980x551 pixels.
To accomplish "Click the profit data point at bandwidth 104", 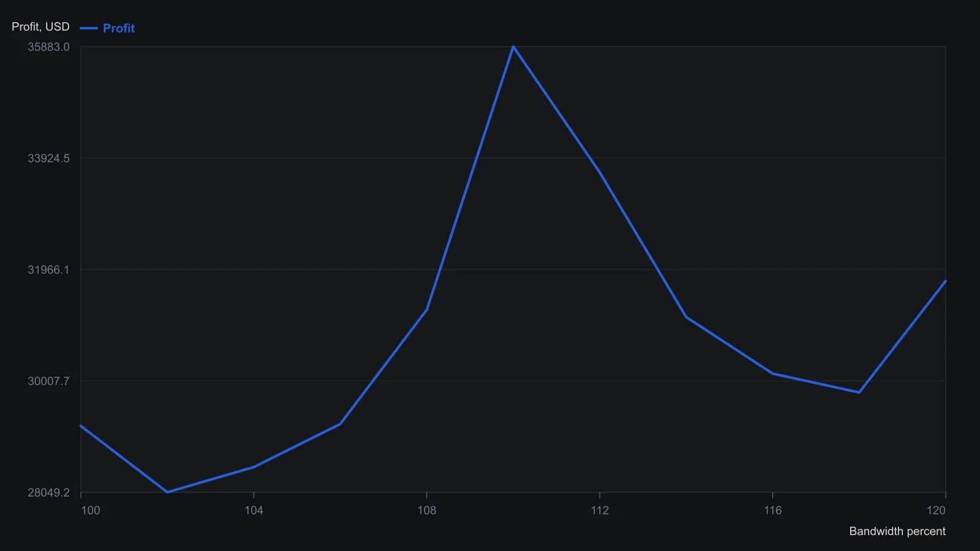I will pyautogui.click(x=254, y=467).
